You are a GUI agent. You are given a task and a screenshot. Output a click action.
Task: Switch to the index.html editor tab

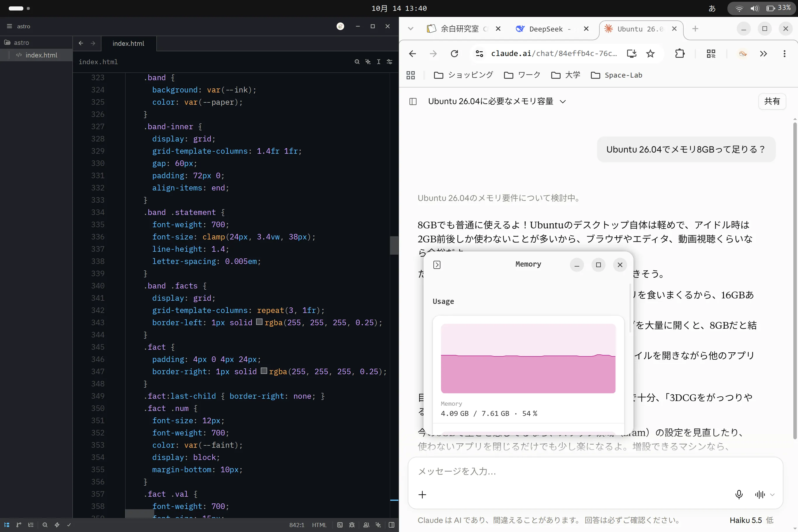129,43
